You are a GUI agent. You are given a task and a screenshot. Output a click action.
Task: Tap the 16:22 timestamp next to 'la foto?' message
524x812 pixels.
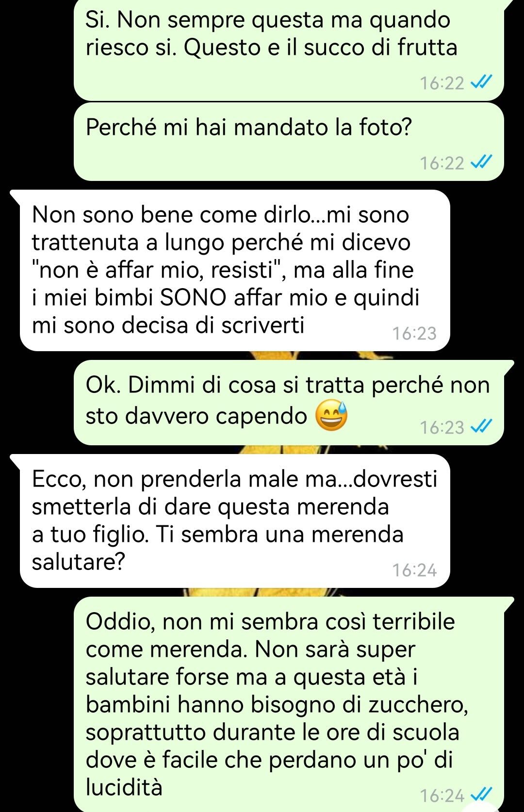point(442,162)
